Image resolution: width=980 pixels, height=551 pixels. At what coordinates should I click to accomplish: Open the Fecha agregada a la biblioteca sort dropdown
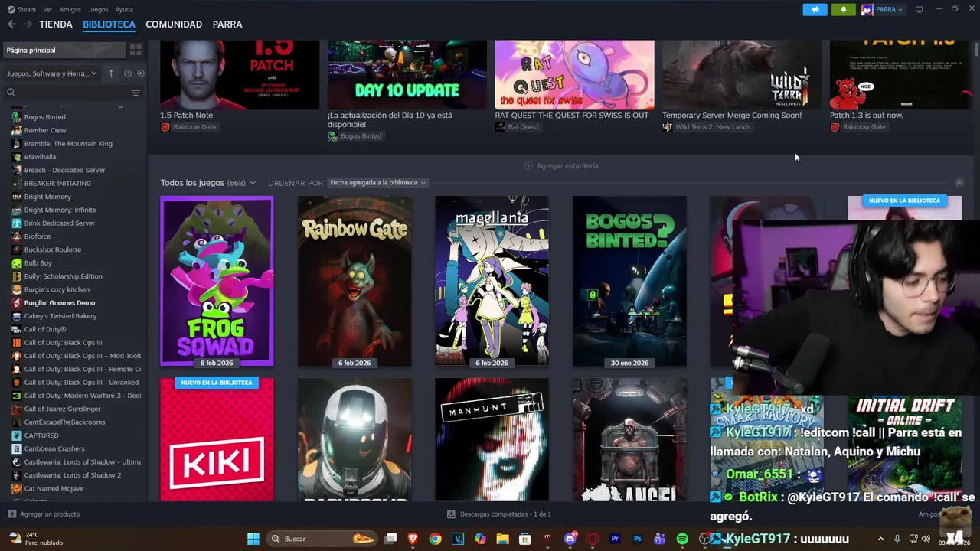coord(377,183)
